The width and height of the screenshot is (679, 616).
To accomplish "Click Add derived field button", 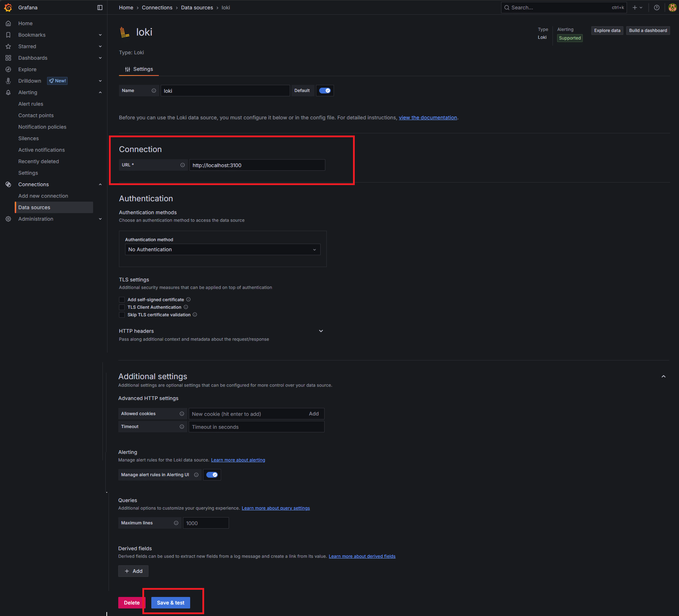I will coord(133,571).
